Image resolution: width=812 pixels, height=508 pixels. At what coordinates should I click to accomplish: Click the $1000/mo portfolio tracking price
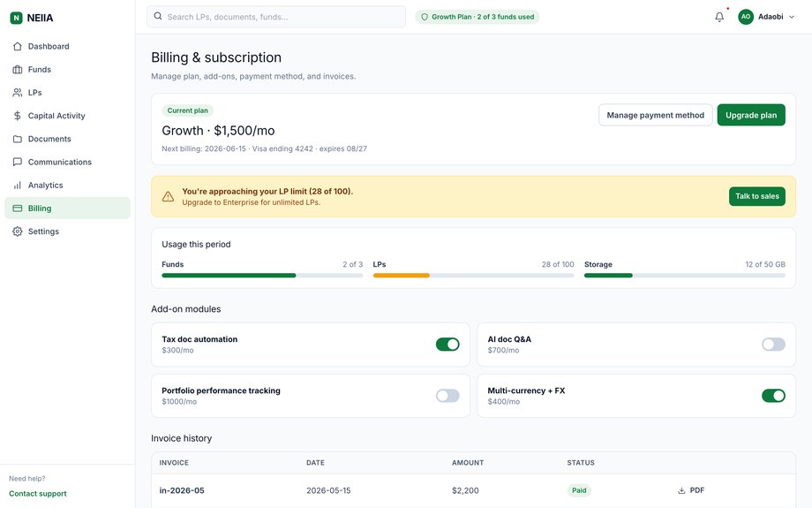point(179,402)
